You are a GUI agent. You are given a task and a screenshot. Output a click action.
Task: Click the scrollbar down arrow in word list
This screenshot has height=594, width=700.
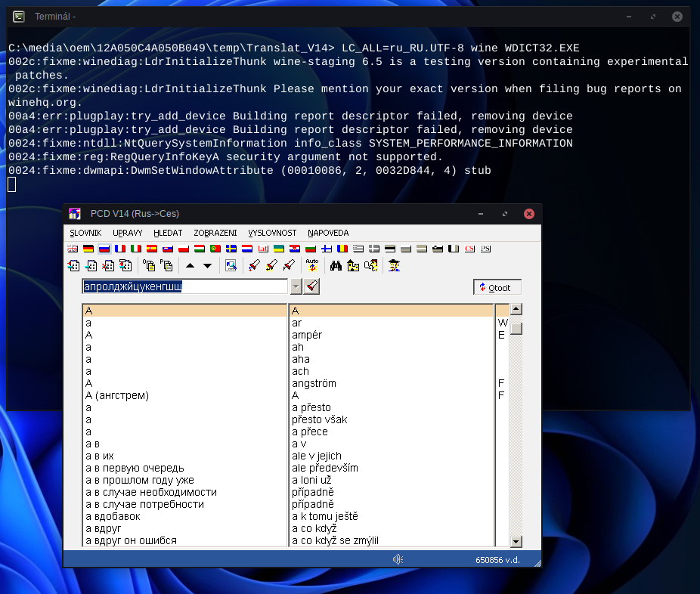coord(516,541)
